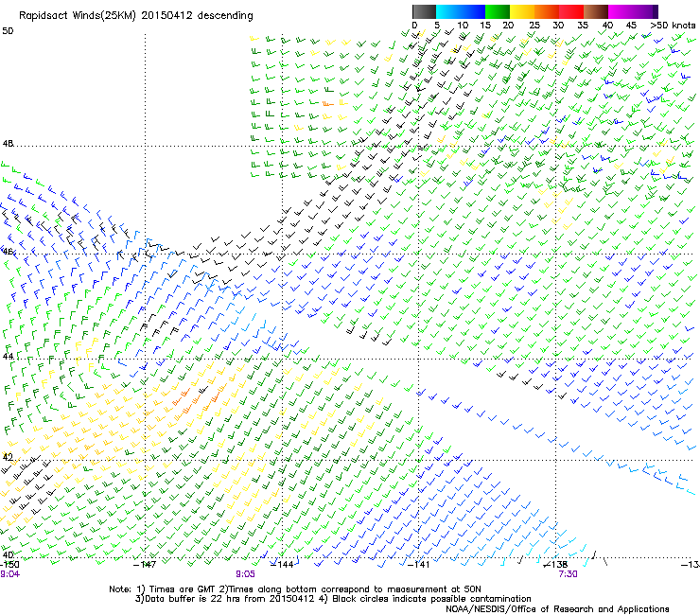The height and width of the screenshot is (615, 700).
Task: Click the latitude label '44'
Action: (x=8, y=356)
